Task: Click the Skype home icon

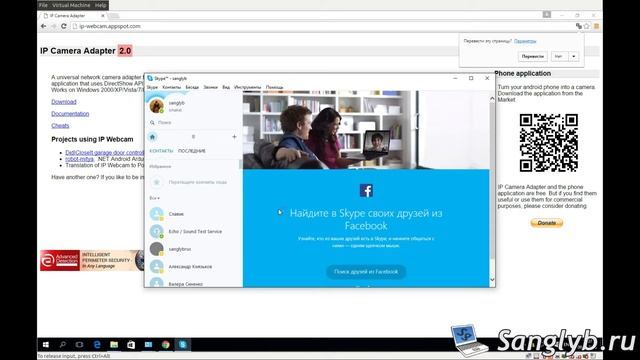Action: (152, 137)
